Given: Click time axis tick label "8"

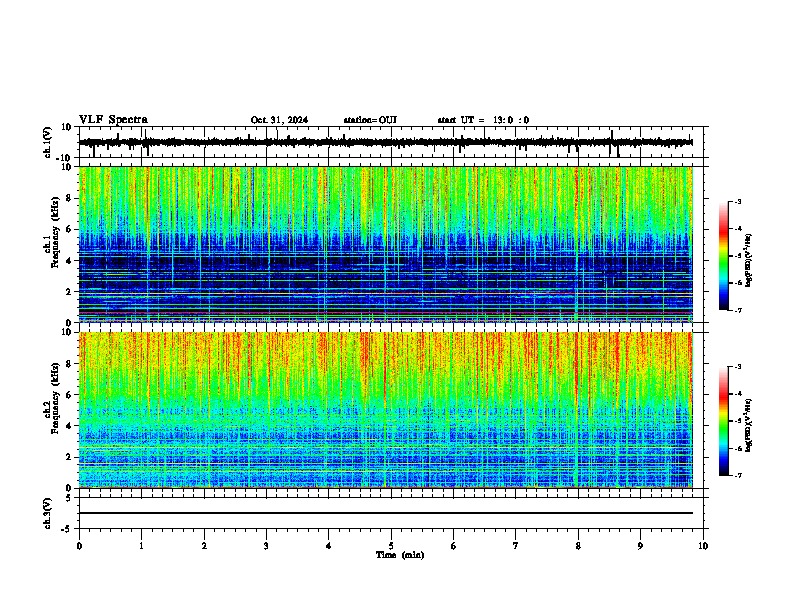Looking at the screenshot, I should [x=578, y=546].
